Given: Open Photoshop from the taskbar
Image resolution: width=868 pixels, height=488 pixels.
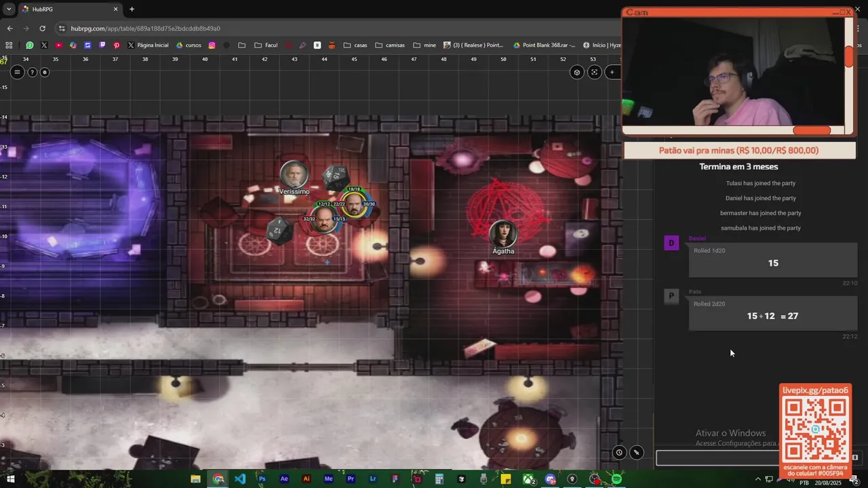Looking at the screenshot, I should coord(262,479).
